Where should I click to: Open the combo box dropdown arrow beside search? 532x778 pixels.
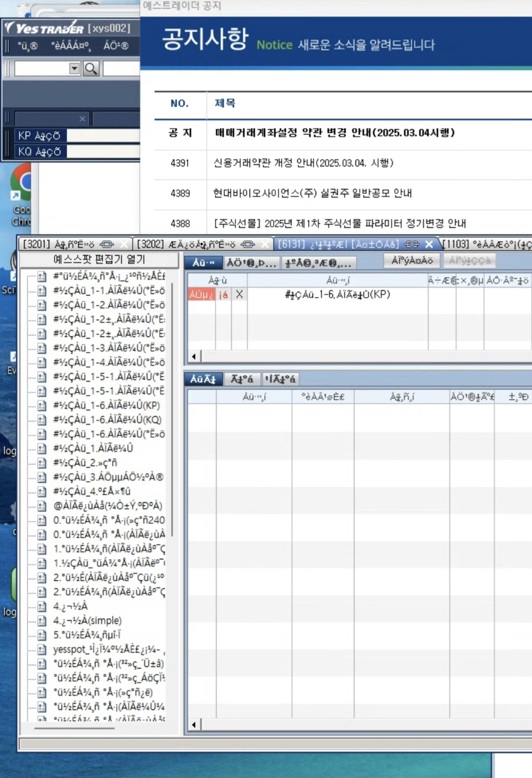74,69
